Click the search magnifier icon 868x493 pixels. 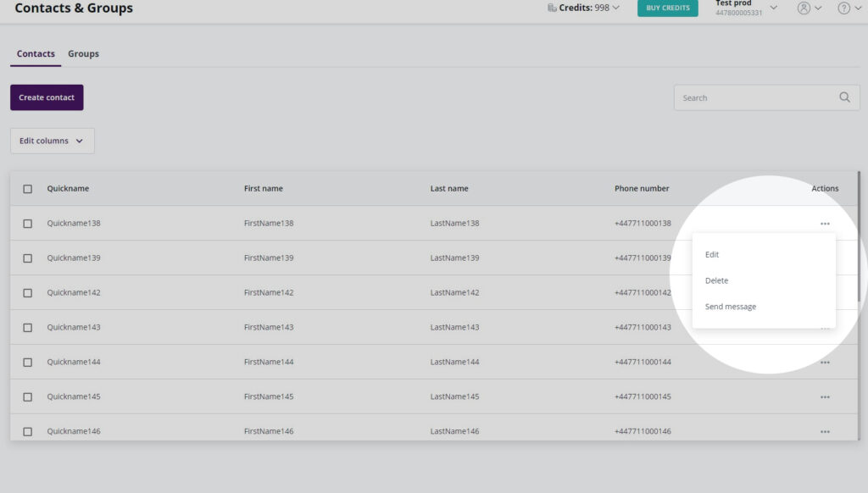[x=844, y=97]
